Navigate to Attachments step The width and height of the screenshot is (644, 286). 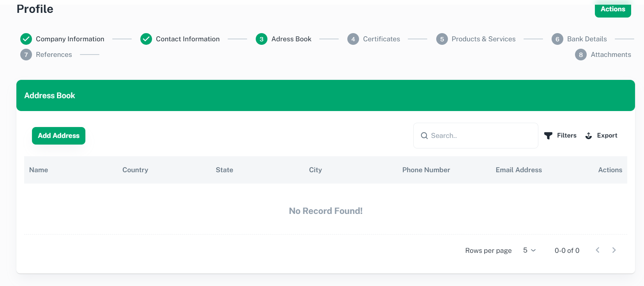click(x=610, y=55)
